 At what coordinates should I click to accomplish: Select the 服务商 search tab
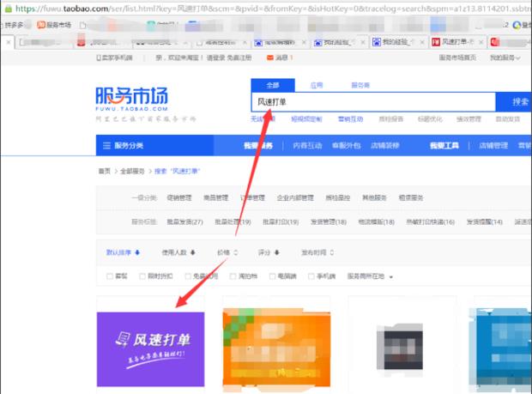tap(360, 86)
